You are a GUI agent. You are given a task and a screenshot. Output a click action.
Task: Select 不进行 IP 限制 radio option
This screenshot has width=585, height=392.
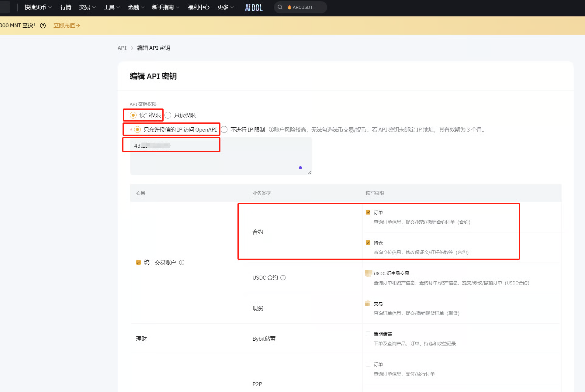[x=224, y=130]
